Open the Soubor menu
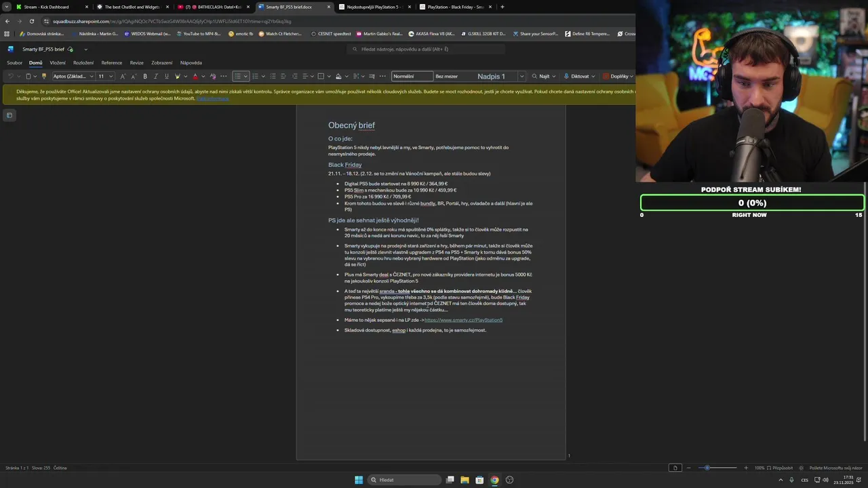Screen dimensions: 868x488 (15, 62)
